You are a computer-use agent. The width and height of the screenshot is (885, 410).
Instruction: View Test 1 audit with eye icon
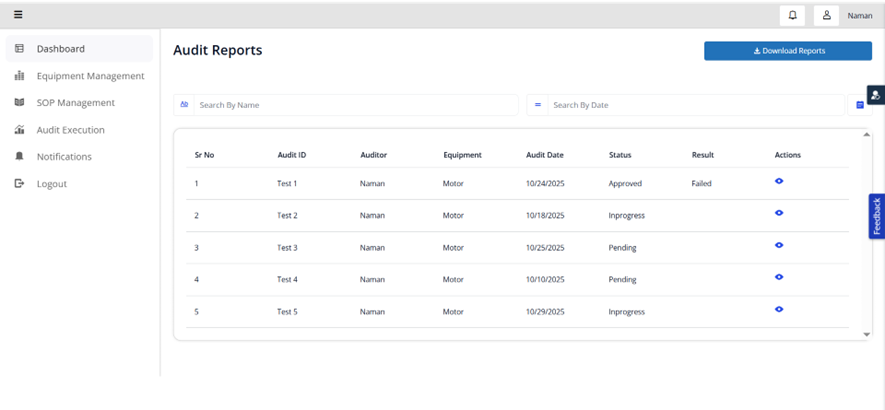[779, 182]
